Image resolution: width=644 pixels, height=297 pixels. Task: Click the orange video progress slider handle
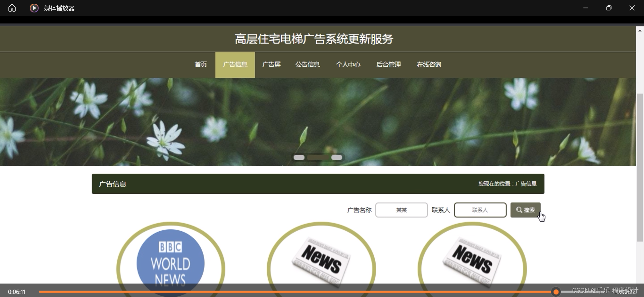tap(556, 292)
